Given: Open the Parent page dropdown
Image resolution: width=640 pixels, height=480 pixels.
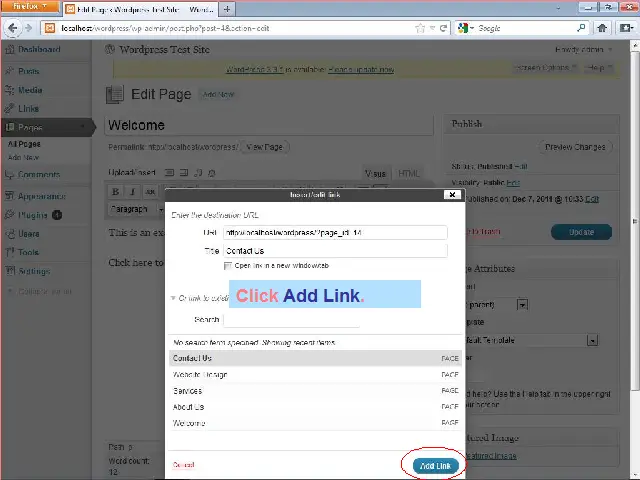Looking at the screenshot, I should tap(522, 304).
